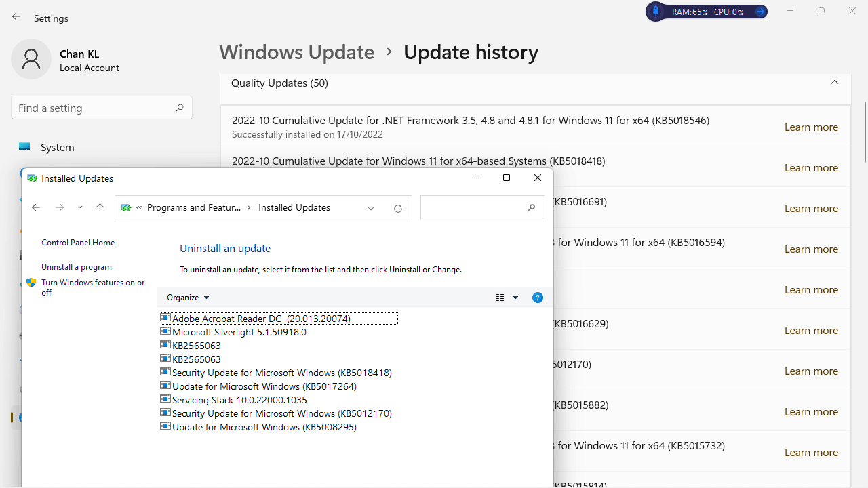Click icon beside Servicing Stack 10.0.22000.1035
This screenshot has height=488, width=868.
[x=165, y=399]
